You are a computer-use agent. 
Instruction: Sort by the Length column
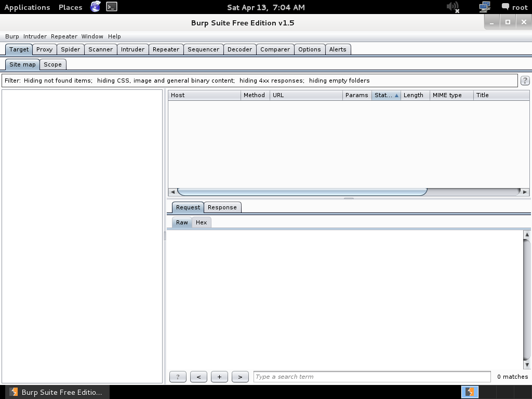click(415, 96)
